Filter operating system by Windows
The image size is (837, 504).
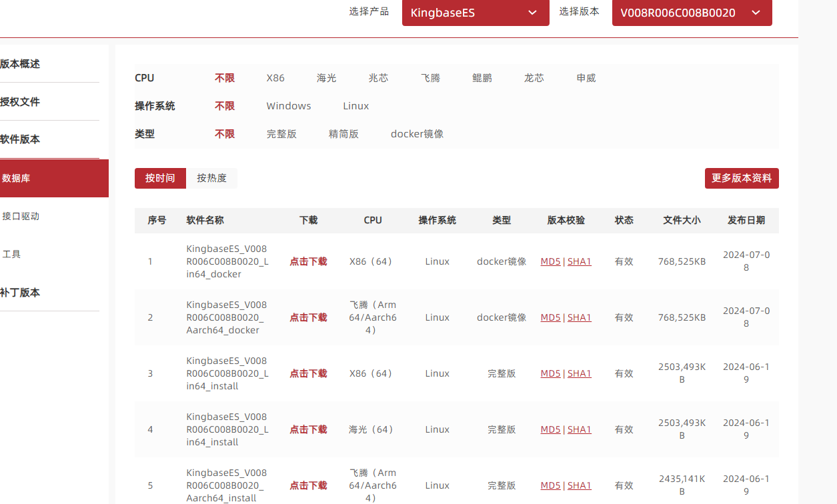[x=289, y=106]
